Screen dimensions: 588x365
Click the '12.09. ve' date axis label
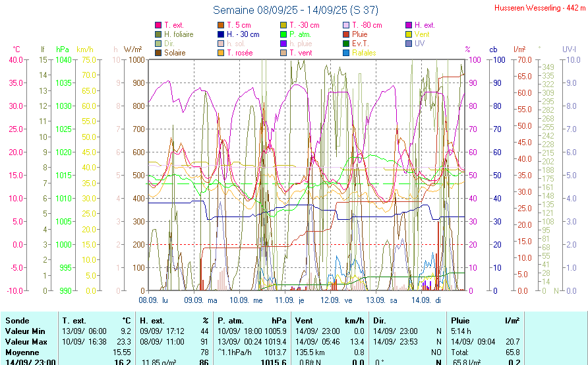click(336, 300)
